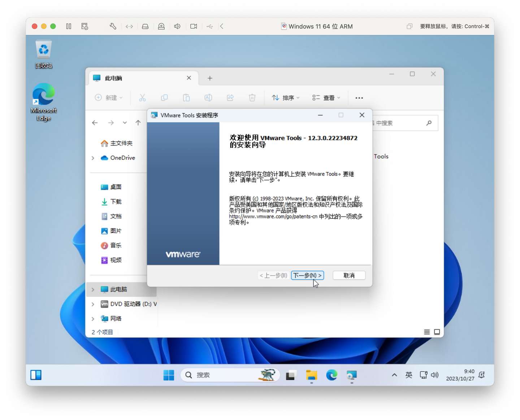The width and height of the screenshot is (520, 420).
Task: Click the Paste clipboard icon in Explorer
Action: [186, 98]
